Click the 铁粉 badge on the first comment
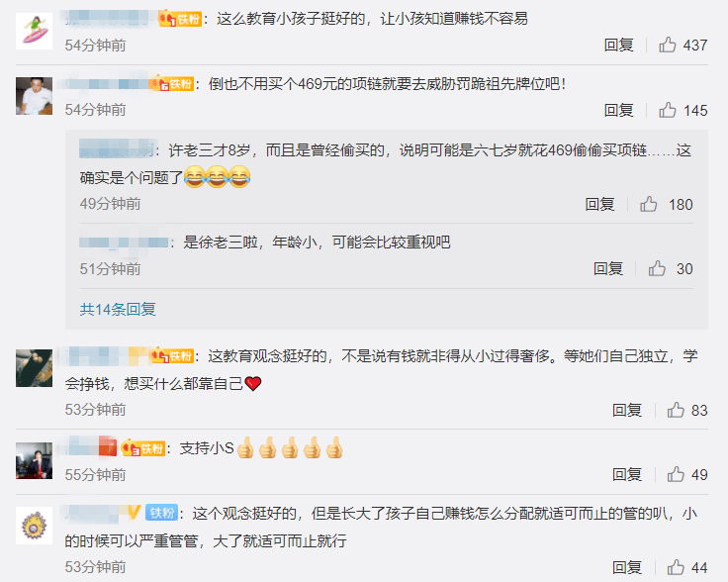This screenshot has height=582, width=728. [x=180, y=19]
